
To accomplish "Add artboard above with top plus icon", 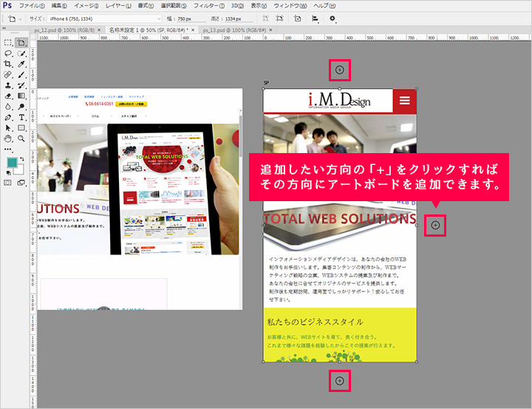I will (340, 70).
